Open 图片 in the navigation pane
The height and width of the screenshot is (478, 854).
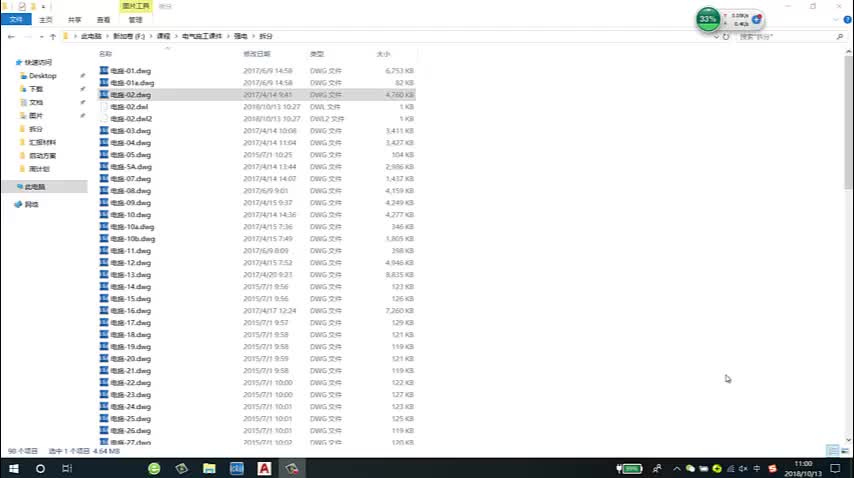pyautogui.click(x=36, y=115)
